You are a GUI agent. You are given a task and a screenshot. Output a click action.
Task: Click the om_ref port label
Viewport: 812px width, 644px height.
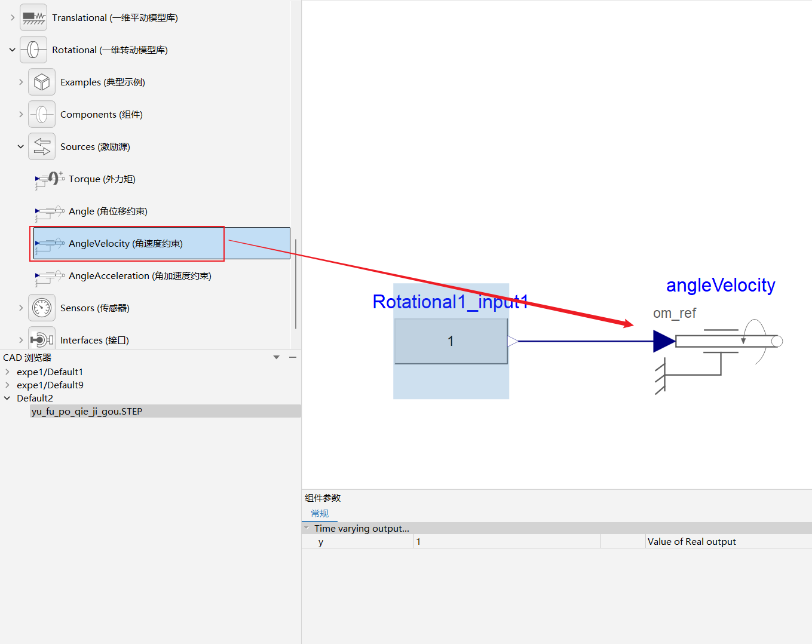[x=675, y=313]
